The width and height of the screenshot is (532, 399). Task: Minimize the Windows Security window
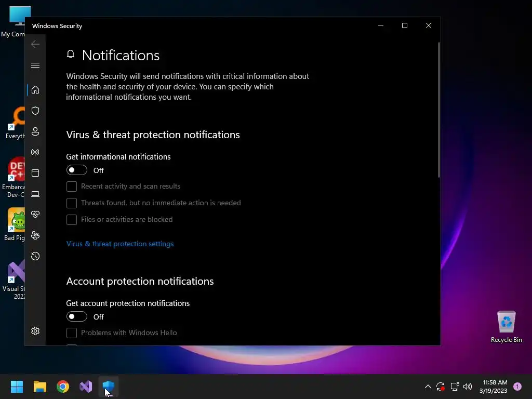click(381, 25)
